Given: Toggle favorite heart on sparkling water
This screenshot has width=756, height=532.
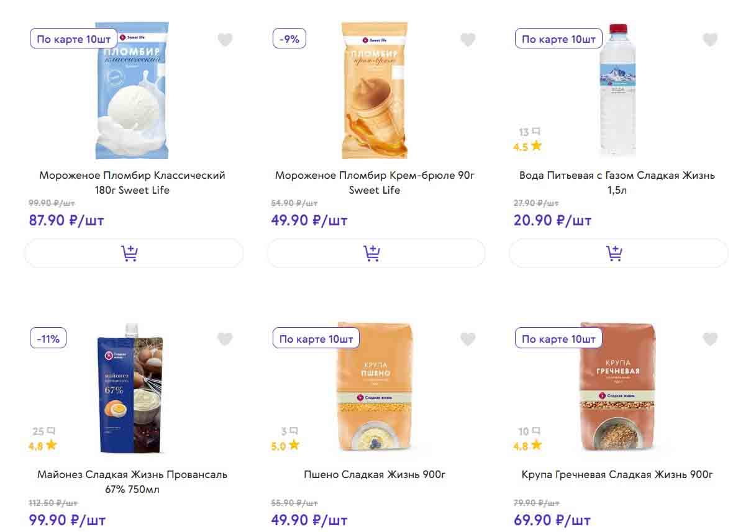Looking at the screenshot, I should tap(710, 40).
